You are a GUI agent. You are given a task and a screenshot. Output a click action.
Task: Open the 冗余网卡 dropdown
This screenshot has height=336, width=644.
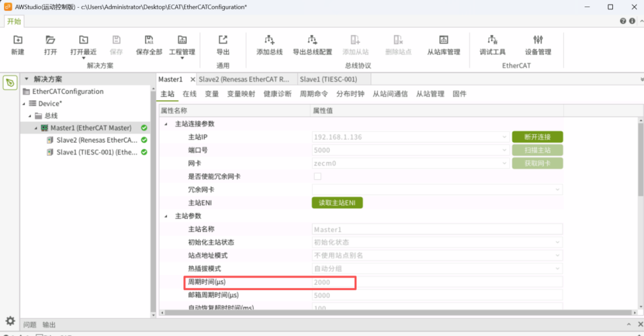558,190
